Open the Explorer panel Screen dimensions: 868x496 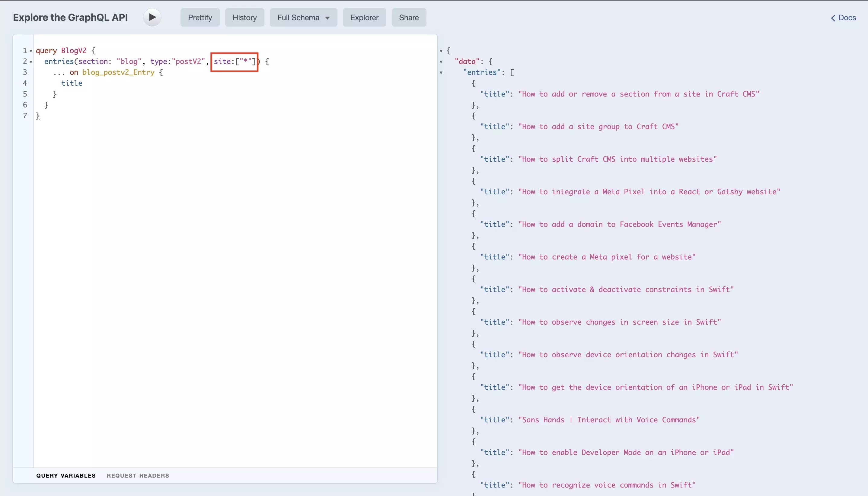point(364,17)
